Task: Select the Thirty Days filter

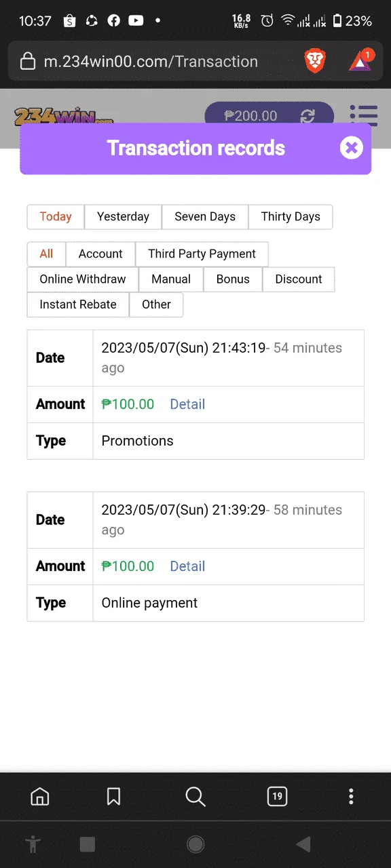Action: [x=291, y=217]
